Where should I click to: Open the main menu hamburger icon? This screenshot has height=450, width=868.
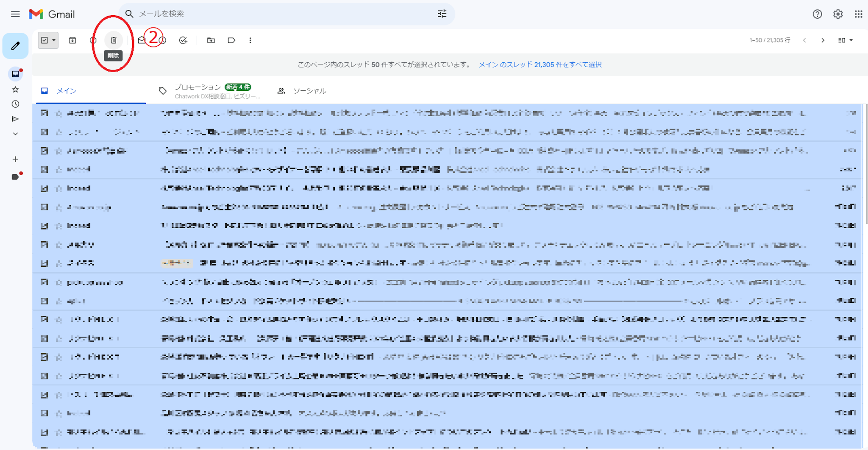[15, 14]
